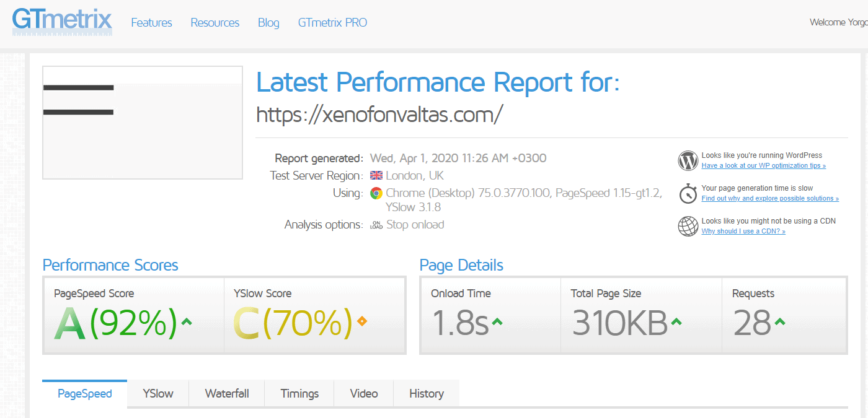The image size is (868, 418).
Task: Select the PageSpeed tab
Action: coord(85,394)
